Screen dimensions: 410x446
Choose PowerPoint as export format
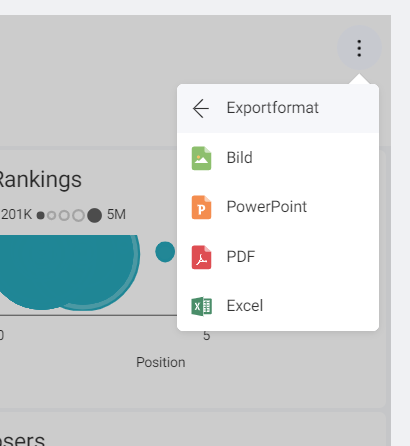coord(278,207)
